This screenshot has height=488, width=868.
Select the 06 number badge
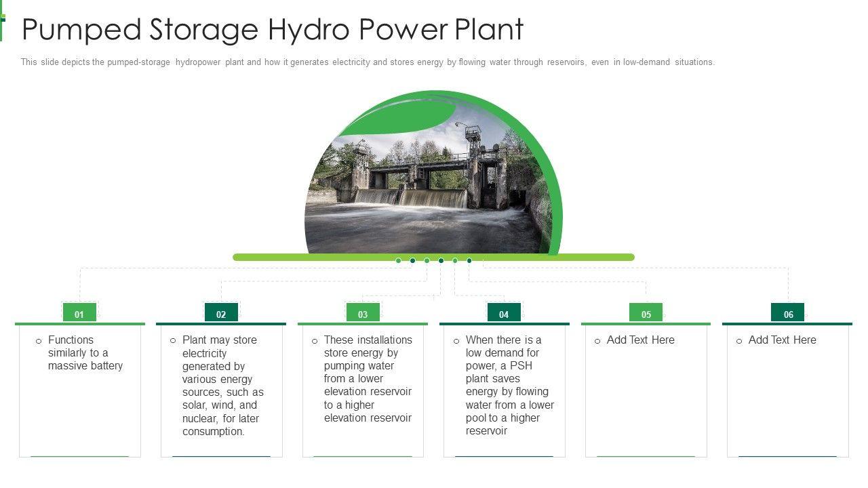(x=787, y=313)
